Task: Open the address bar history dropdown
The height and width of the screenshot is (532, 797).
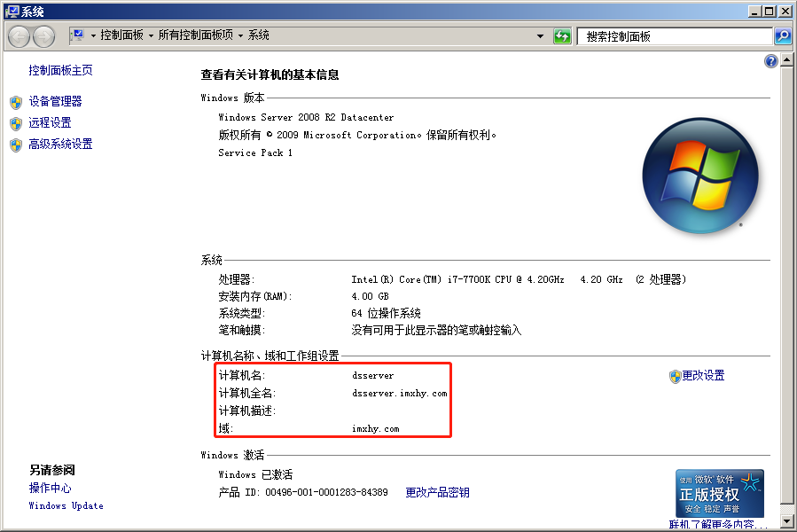Action: click(540, 36)
